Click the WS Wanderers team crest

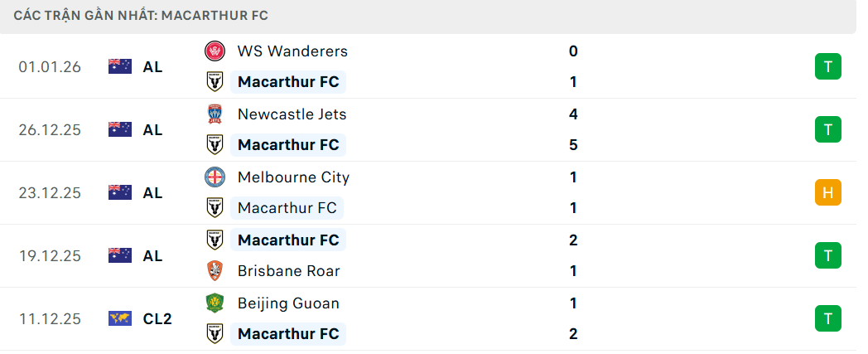pyautogui.click(x=215, y=51)
